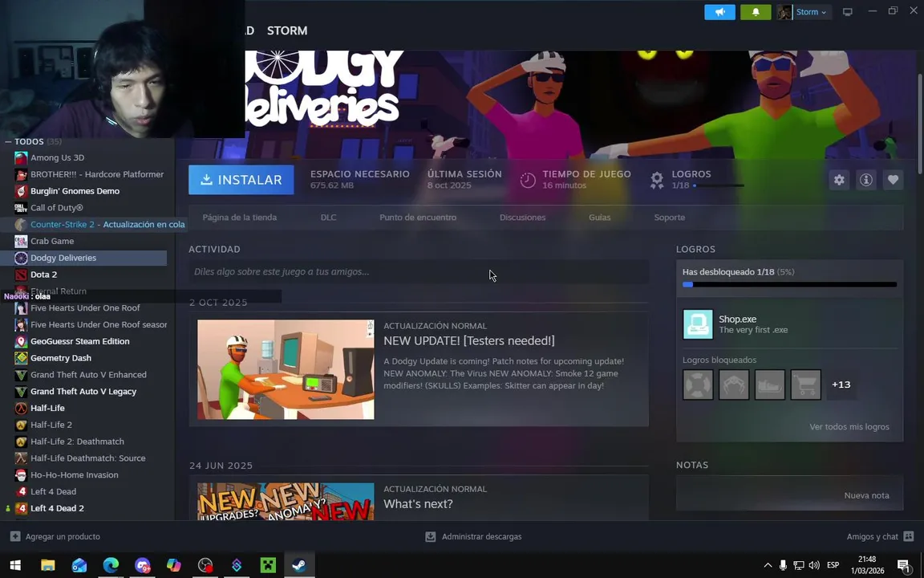Collapse the TODOS library category
This screenshot has height=578, width=924.
8,141
